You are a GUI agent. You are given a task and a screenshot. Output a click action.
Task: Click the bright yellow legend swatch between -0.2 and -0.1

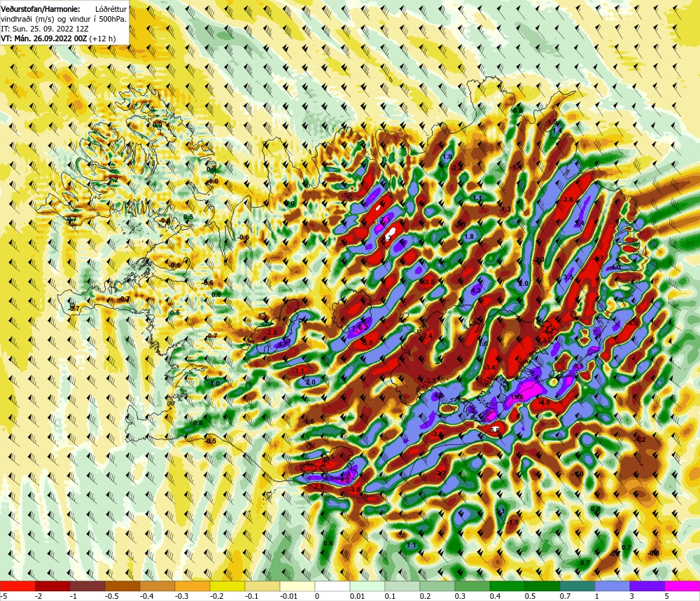(227, 586)
